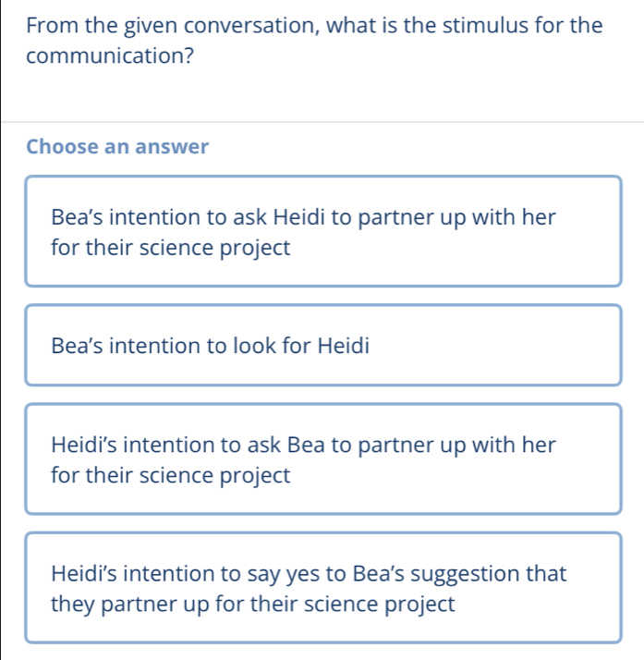
Task: Click "they partner up for their science project"
Action: (253, 605)
